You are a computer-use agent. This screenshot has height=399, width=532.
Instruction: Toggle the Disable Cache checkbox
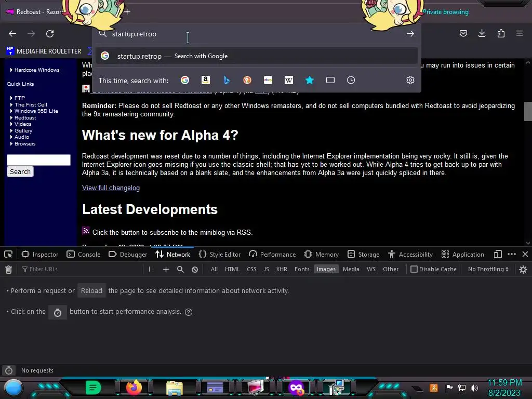(414, 269)
